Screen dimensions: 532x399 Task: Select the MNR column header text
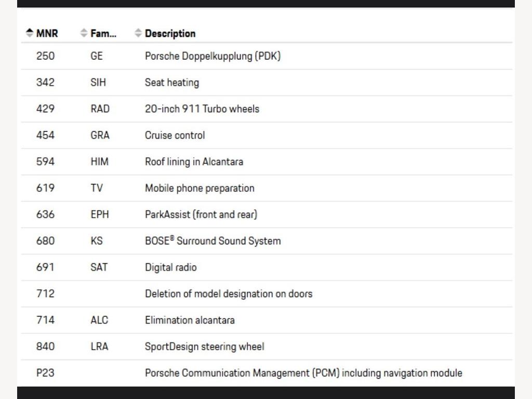tap(47, 33)
